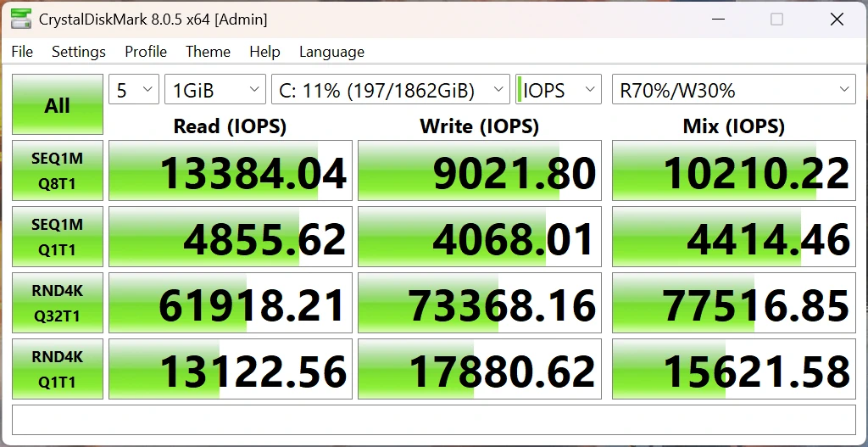Expand the 1GiB test size dropdown
Viewport: 868px width, 447px height.
215,89
